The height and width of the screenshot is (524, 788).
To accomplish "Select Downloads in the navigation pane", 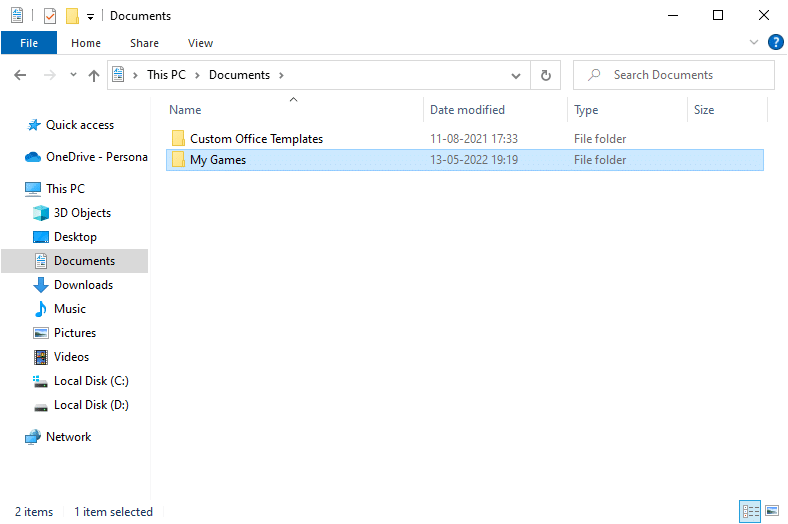I will (83, 285).
